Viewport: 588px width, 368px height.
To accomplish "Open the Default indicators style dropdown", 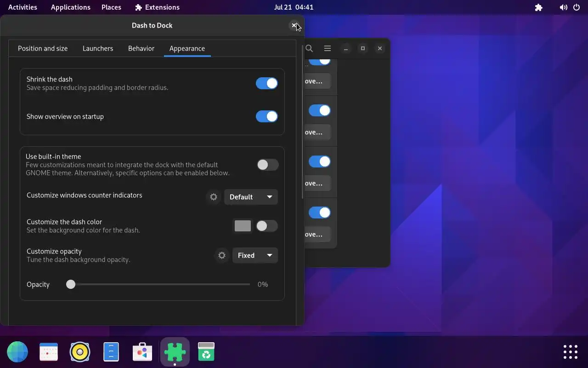I will [x=251, y=197].
